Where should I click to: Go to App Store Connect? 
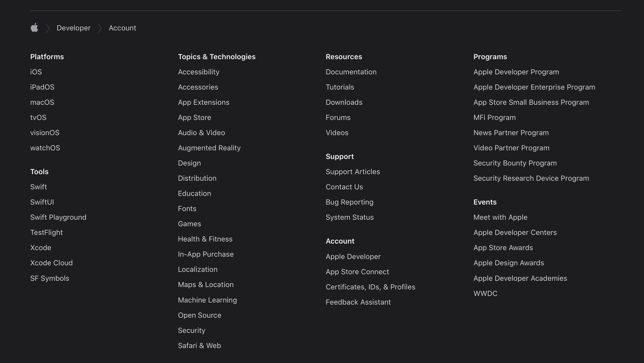(357, 272)
